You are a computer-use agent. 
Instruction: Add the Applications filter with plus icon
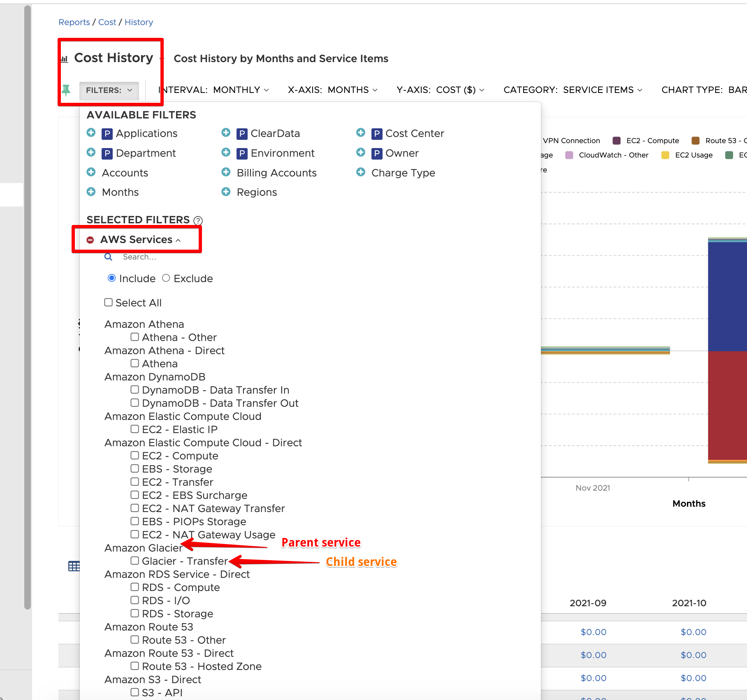[x=91, y=133]
